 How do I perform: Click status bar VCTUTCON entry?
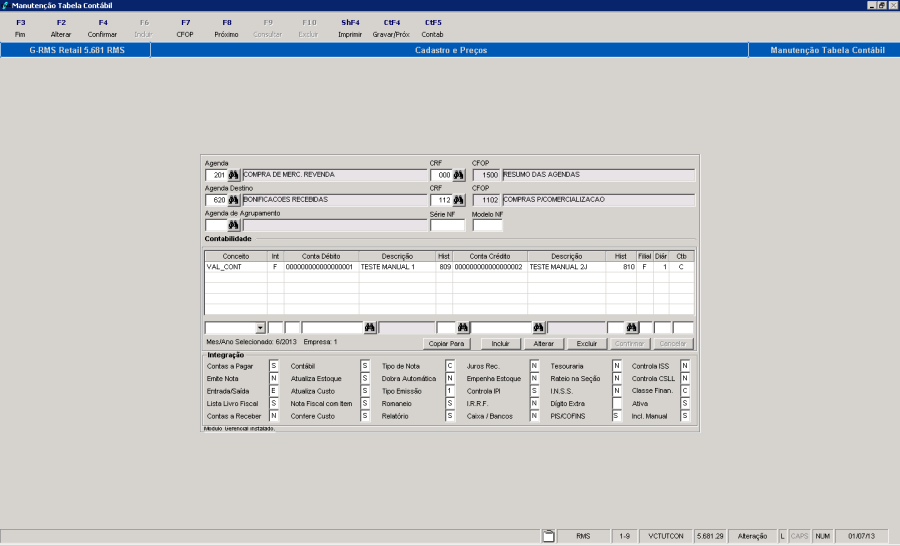pos(666,536)
